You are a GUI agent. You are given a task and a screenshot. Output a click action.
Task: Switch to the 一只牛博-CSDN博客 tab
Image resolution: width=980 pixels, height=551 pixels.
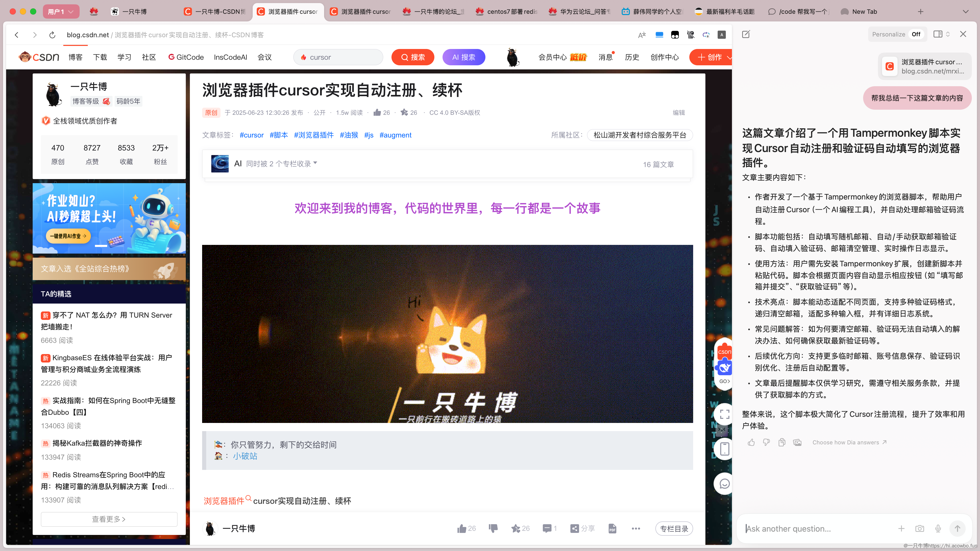[x=215, y=11]
